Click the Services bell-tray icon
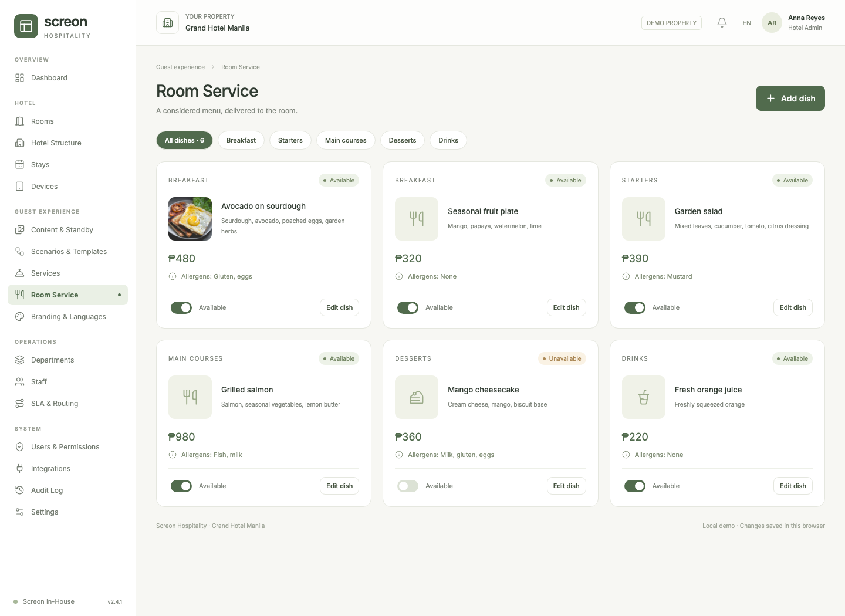The height and width of the screenshot is (616, 845). pos(19,273)
